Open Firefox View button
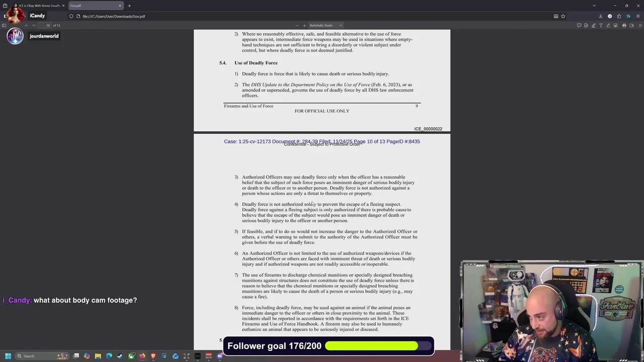644x362 pixels. click(5, 6)
